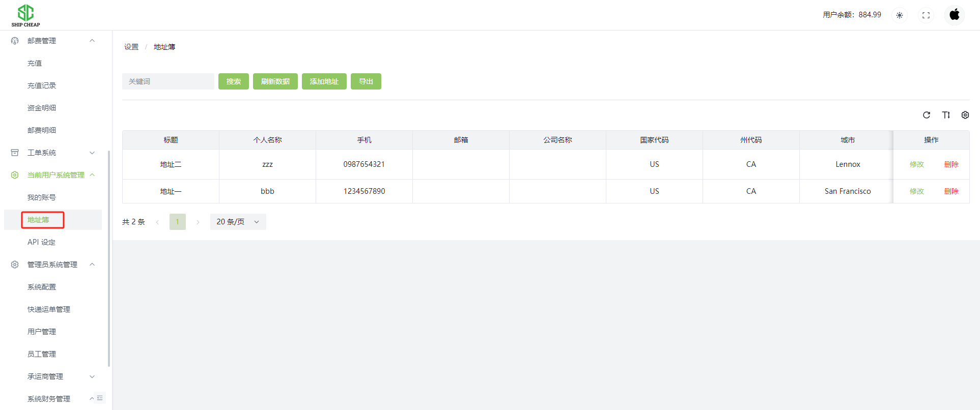Open the user avatar menu
The width and height of the screenshot is (980, 410).
point(955,15)
